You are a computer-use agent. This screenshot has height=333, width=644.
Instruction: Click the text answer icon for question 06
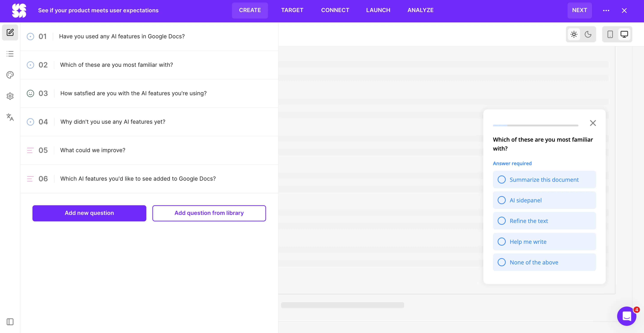(30, 179)
